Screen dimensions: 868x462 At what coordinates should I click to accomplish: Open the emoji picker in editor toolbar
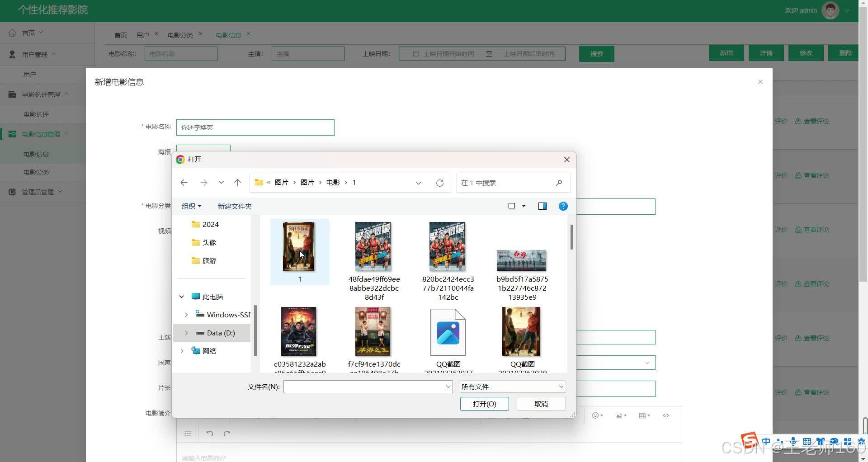pos(597,415)
